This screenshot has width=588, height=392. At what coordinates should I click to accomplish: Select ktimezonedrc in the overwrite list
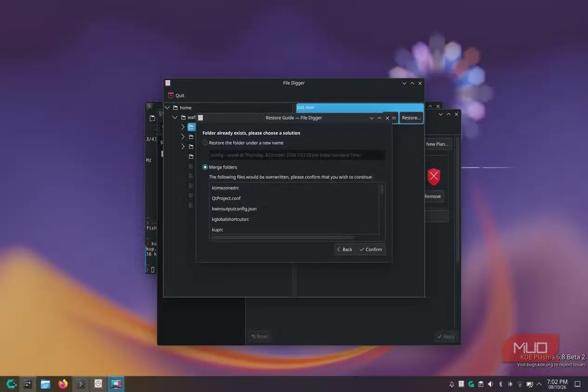click(x=294, y=188)
